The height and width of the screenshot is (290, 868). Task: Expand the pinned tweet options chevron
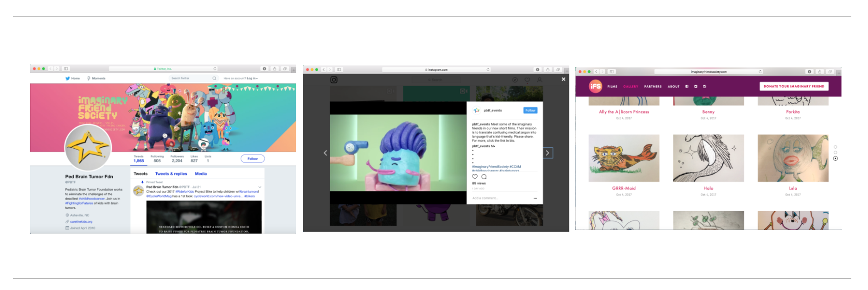pos(260,187)
